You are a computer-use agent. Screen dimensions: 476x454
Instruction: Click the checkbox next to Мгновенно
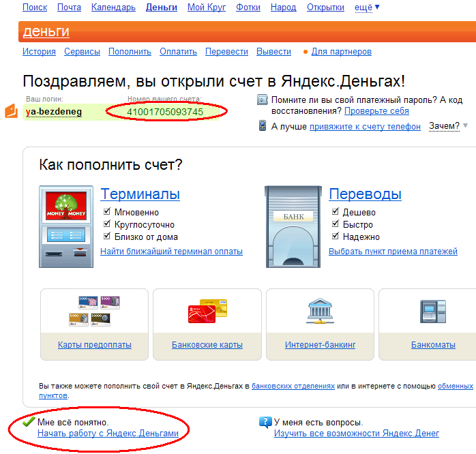[106, 212]
